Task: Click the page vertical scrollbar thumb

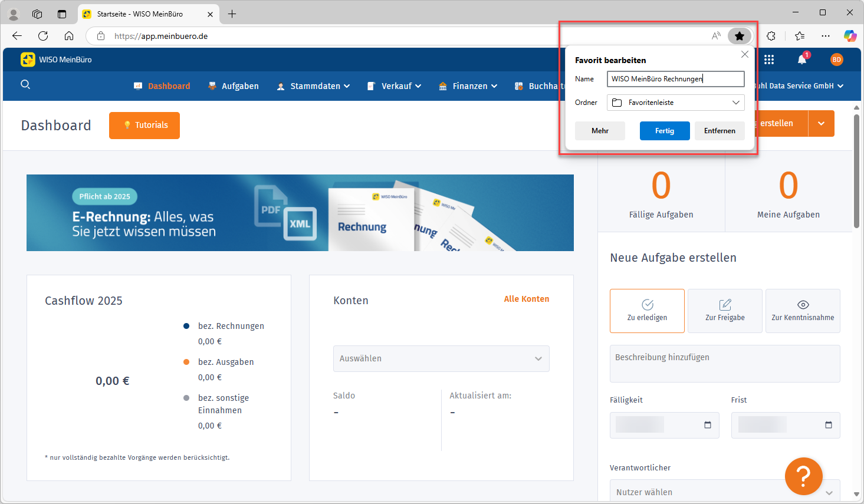Action: pos(856,171)
